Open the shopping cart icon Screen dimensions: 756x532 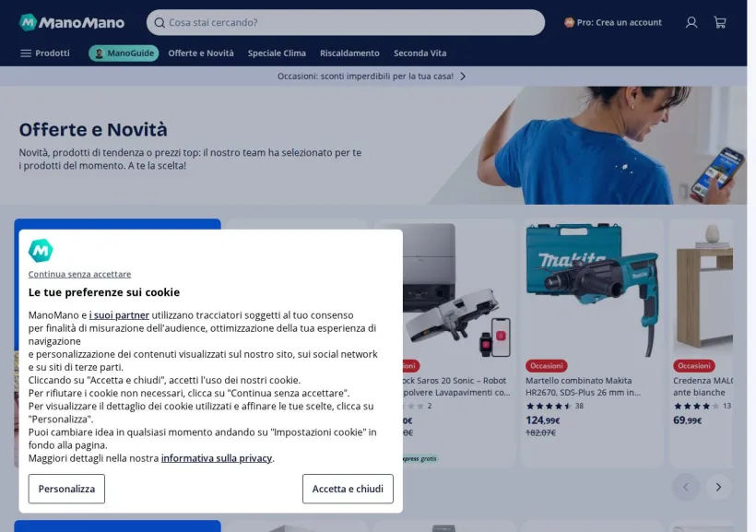720,22
